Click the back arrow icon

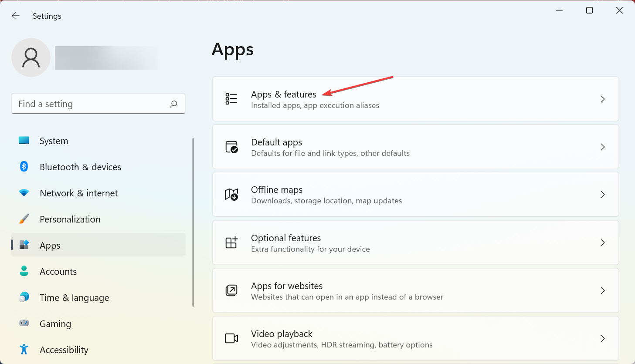pos(16,16)
